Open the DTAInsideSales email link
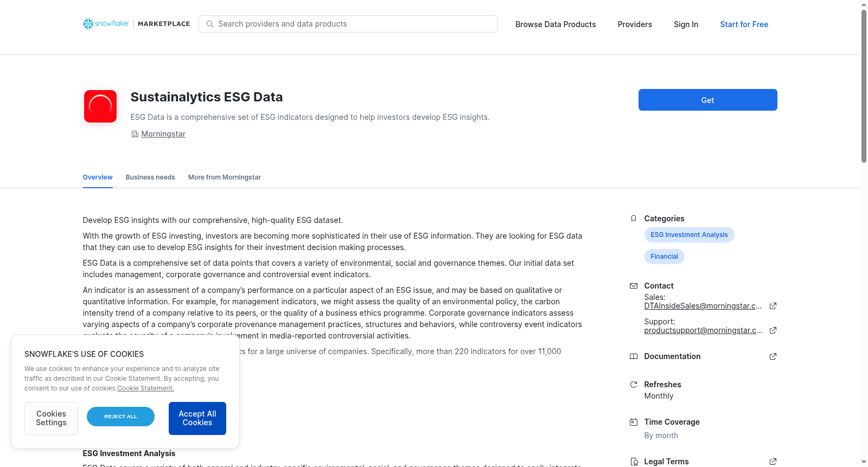Screen dimensions: 868x467 coord(703,306)
